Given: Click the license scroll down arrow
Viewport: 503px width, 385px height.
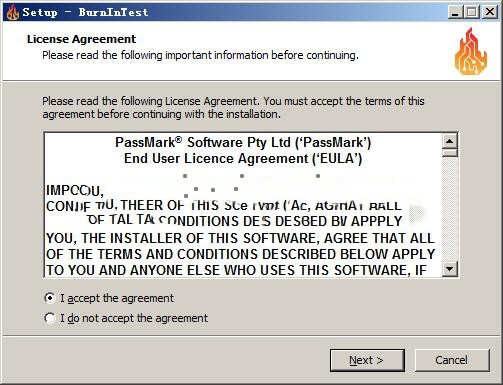Looking at the screenshot, I should 450,269.
